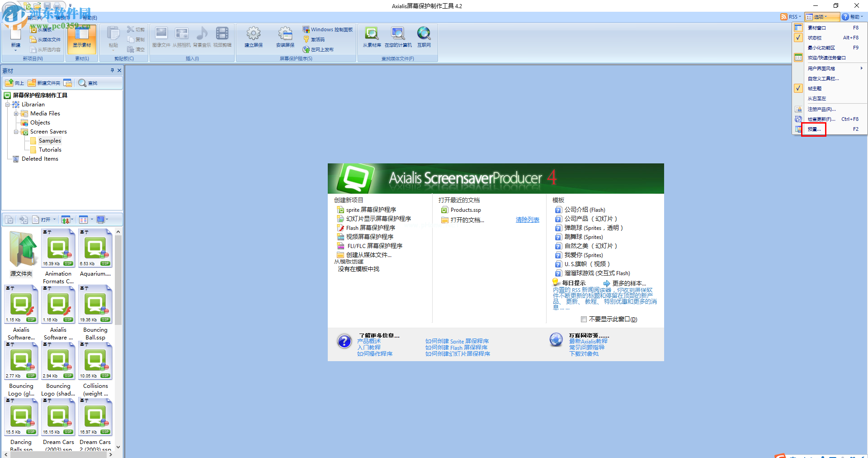The width and height of the screenshot is (868, 458).
Task: Click the 安装屏保 install icon
Action: click(285, 33)
